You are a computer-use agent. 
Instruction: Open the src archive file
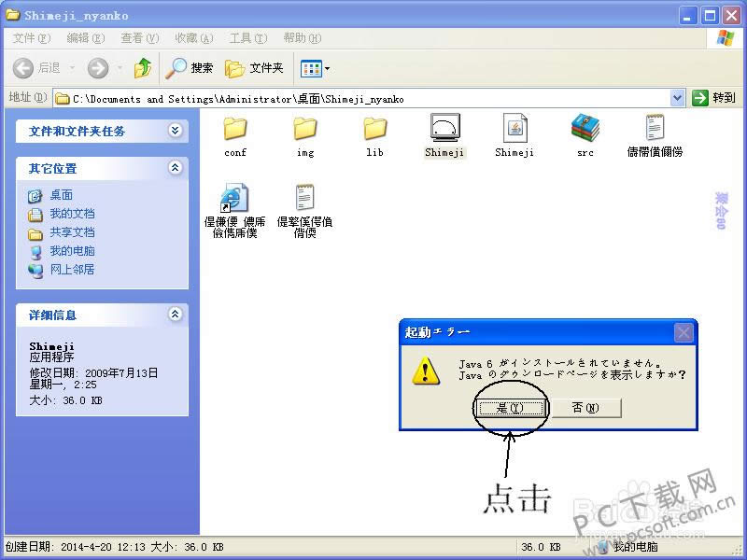click(x=585, y=129)
